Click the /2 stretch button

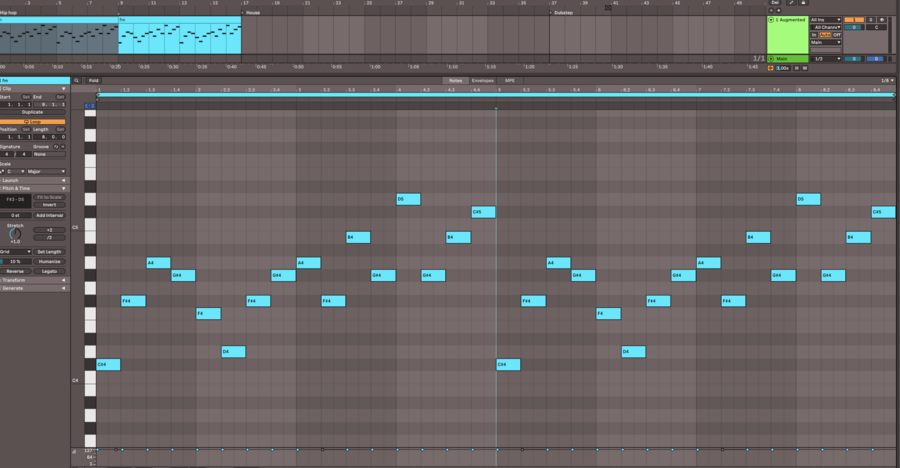click(x=49, y=238)
